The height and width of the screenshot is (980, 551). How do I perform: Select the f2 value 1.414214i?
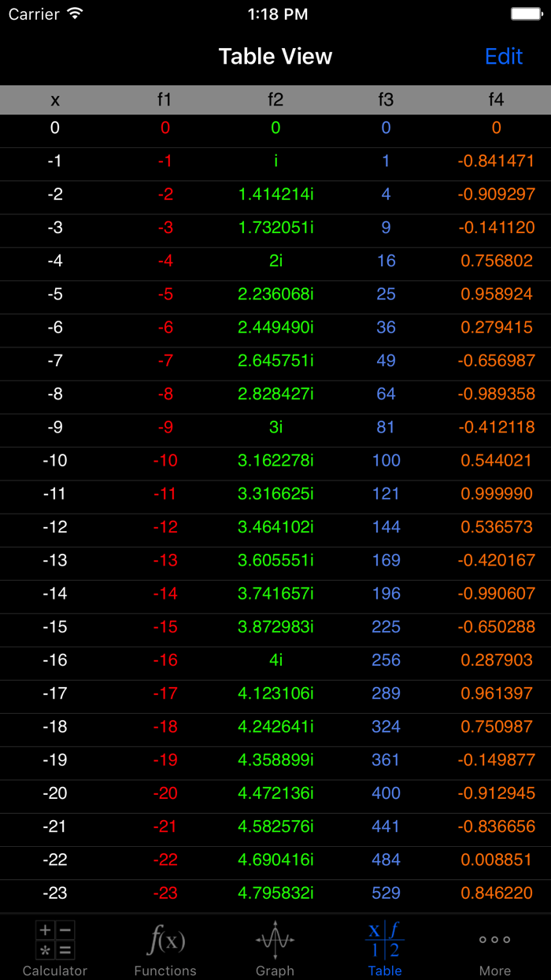click(275, 195)
